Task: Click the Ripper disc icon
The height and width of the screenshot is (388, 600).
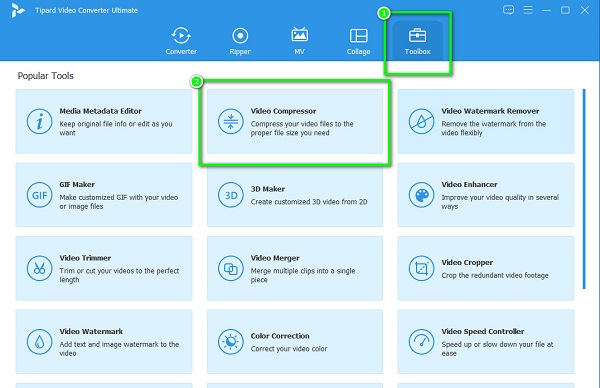Action: (240, 36)
